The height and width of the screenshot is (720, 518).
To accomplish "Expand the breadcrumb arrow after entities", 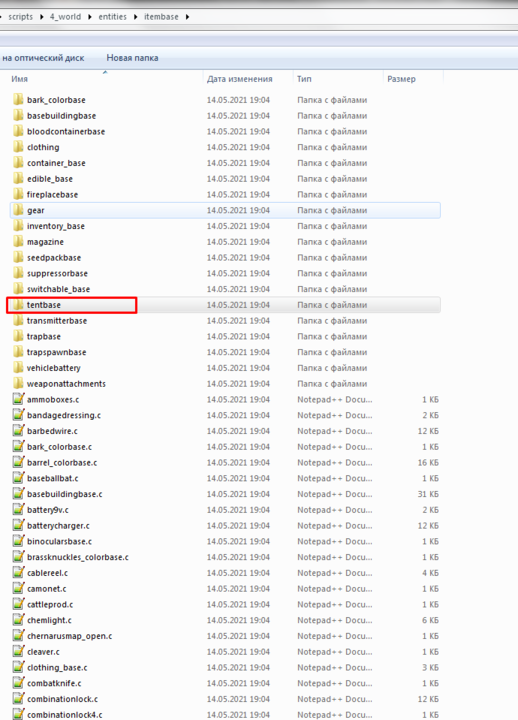I will pos(135,17).
